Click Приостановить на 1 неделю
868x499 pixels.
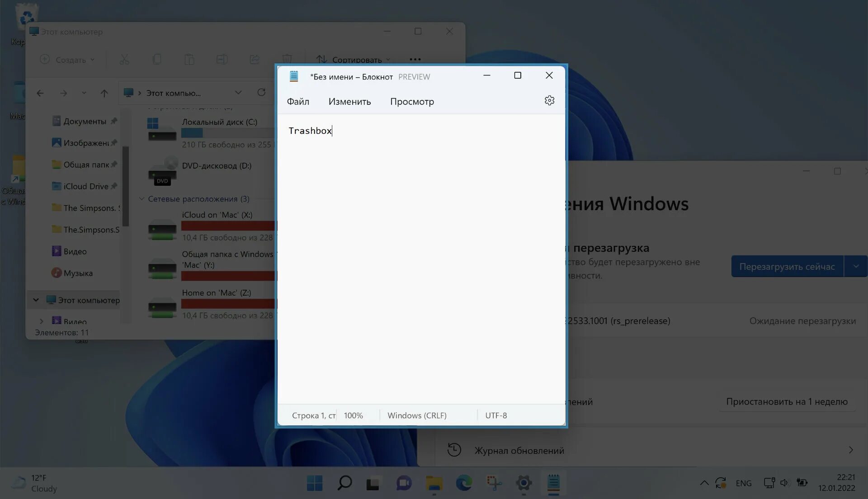tap(787, 402)
